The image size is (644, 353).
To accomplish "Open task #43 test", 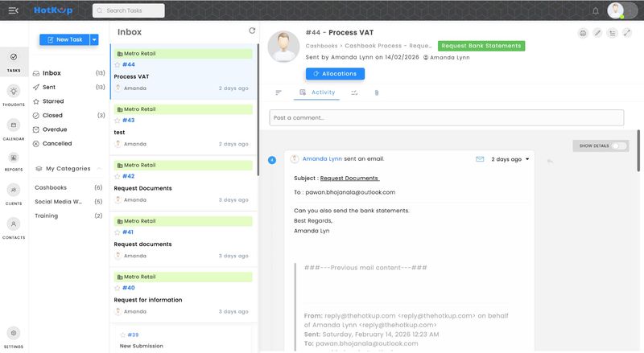I will click(x=184, y=128).
